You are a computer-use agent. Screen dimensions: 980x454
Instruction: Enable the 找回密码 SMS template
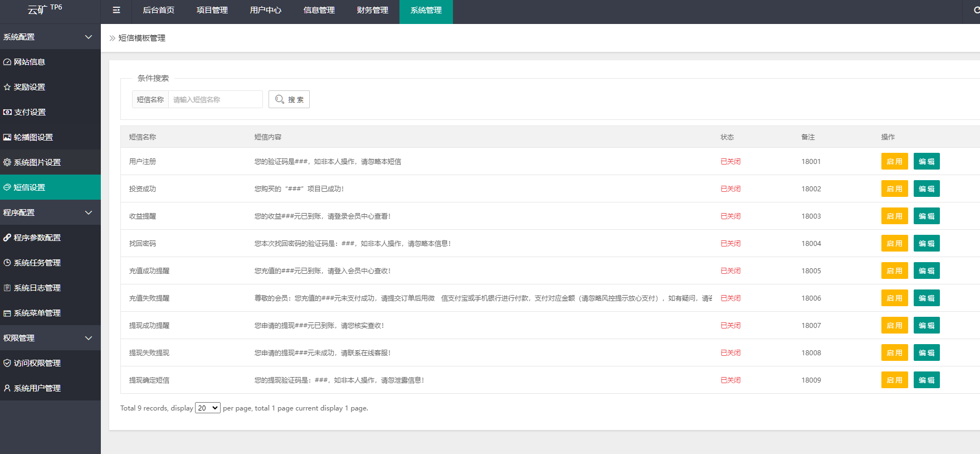[894, 244]
